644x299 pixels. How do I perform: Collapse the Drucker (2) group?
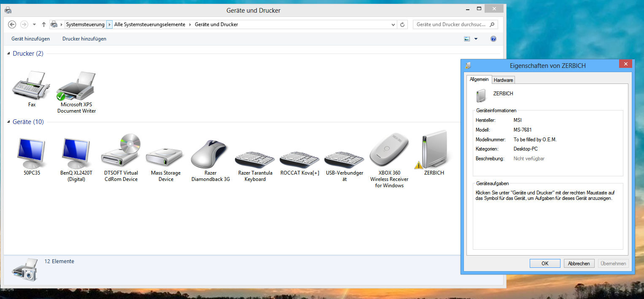click(x=9, y=54)
